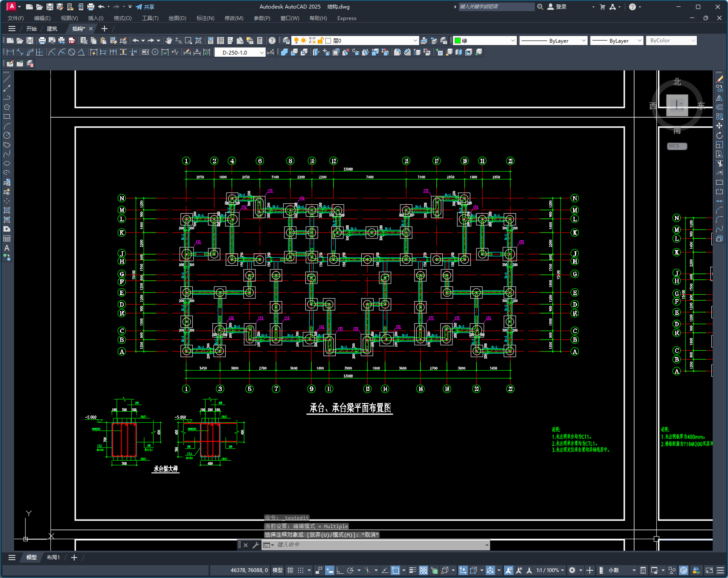728x578 pixels.
Task: Click the Linear dimension tool
Action: [10, 52]
